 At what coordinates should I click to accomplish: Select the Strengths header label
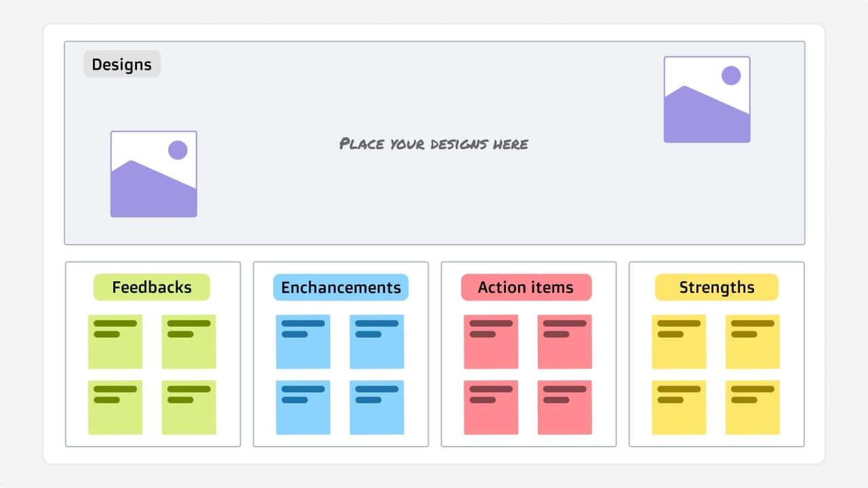[x=716, y=287]
